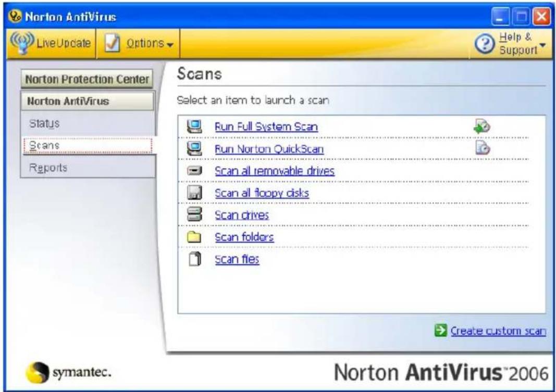The width and height of the screenshot is (556, 392).
Task: Click the Options checkmark icon
Action: [113, 43]
